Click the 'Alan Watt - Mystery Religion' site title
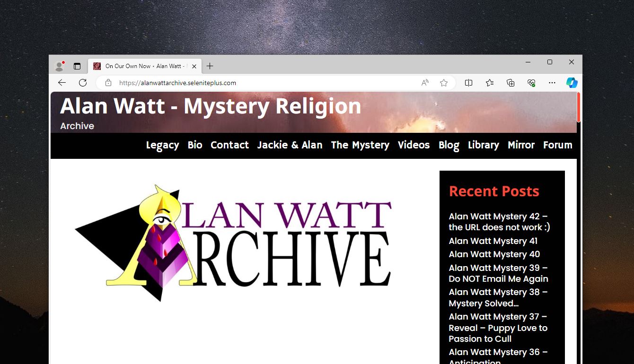This screenshot has width=634, height=364. pos(211,106)
